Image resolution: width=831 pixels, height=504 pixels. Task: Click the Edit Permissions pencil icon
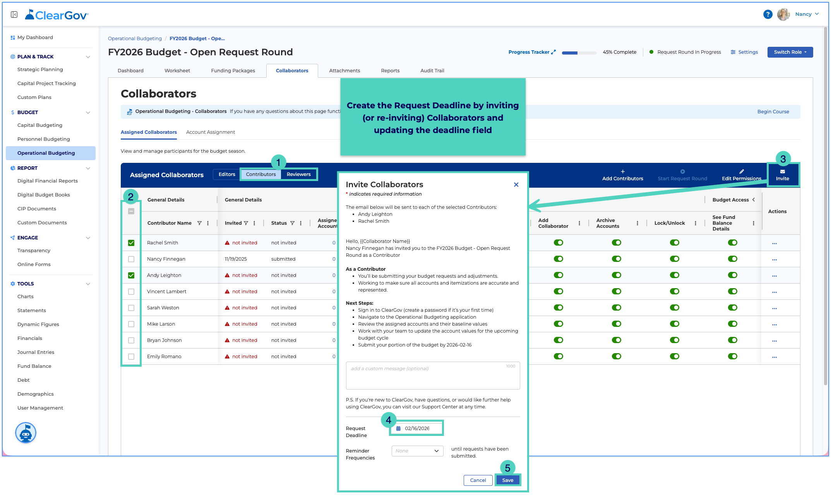coord(741,171)
